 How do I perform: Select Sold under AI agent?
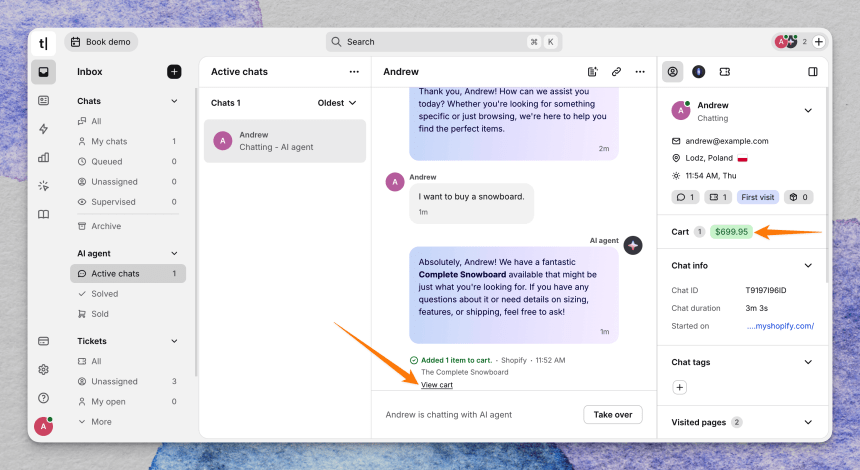(x=127, y=314)
